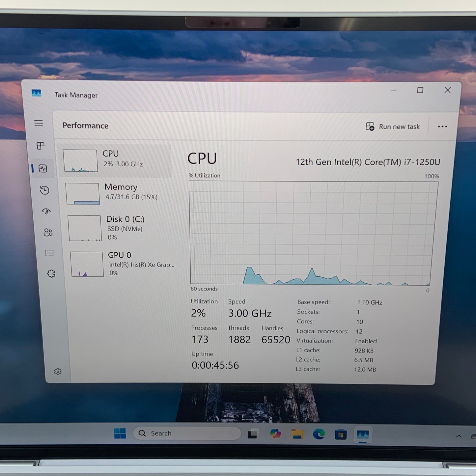Screen dimensions: 476x476
Task: Open Task Manager settings via the gear
Action: point(58,371)
